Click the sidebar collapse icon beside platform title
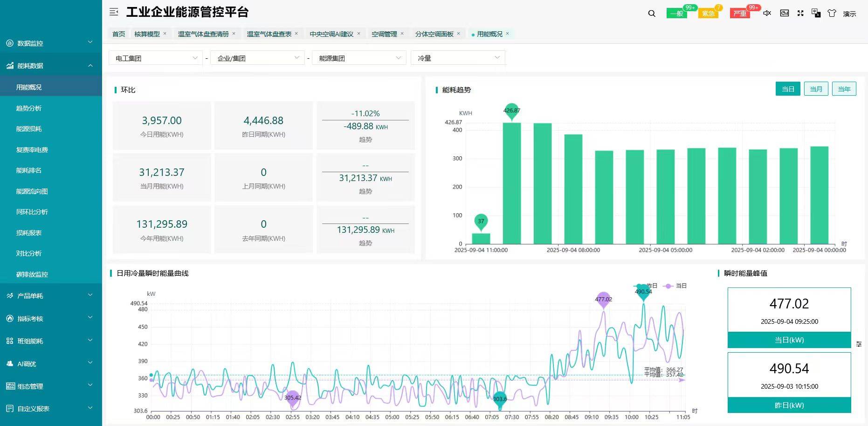The image size is (868, 426). (114, 12)
